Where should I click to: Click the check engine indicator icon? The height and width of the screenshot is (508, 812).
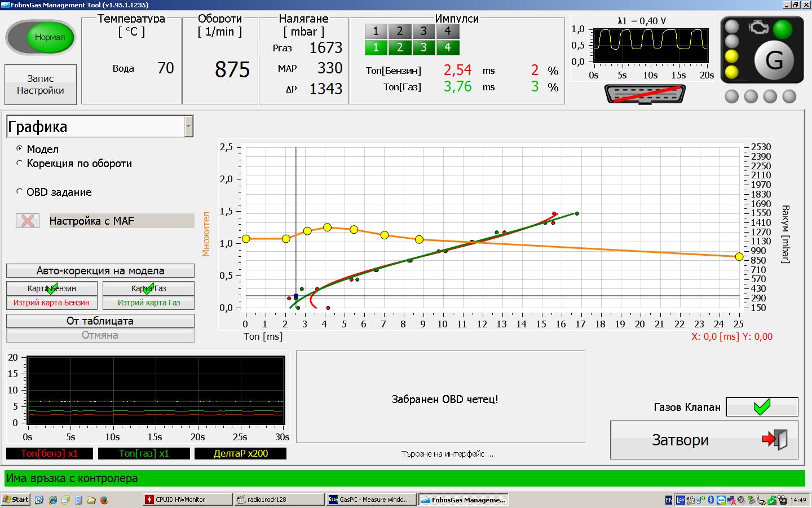pos(757,28)
